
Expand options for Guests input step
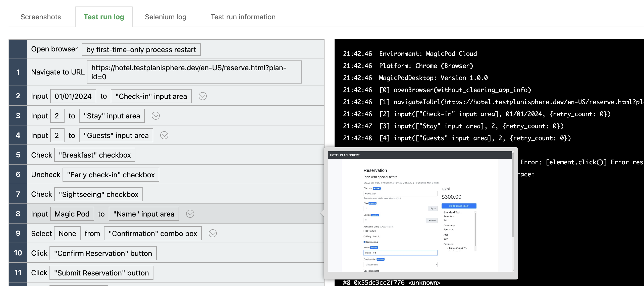(x=164, y=135)
